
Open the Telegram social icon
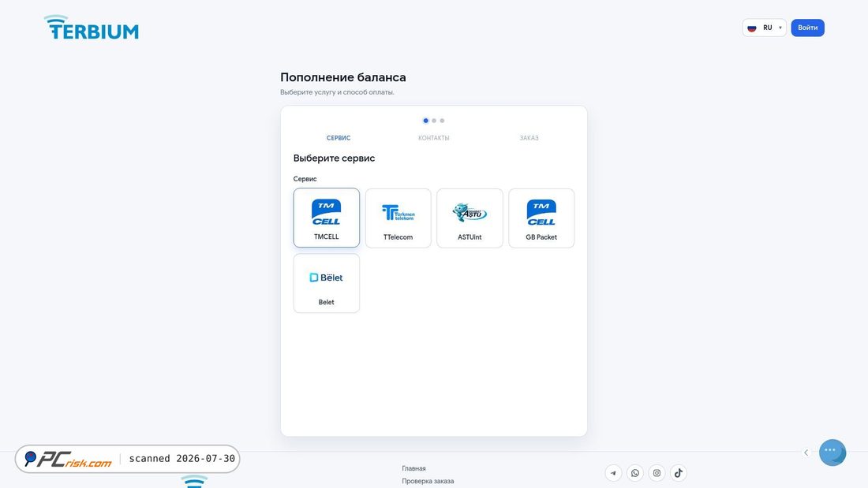613,473
